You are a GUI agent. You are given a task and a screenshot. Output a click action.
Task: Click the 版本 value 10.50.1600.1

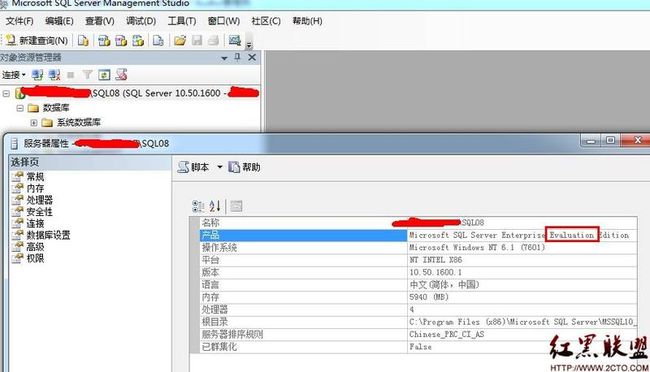click(435, 272)
